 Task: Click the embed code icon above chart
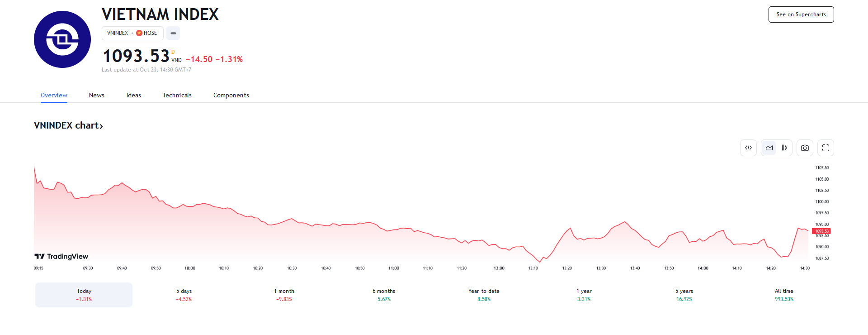coord(749,148)
